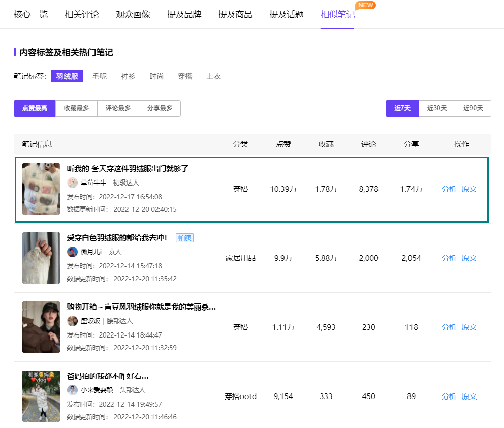
Task: Open the note title 购物开箱～肯豆风羽绒服
Action: tap(141, 307)
